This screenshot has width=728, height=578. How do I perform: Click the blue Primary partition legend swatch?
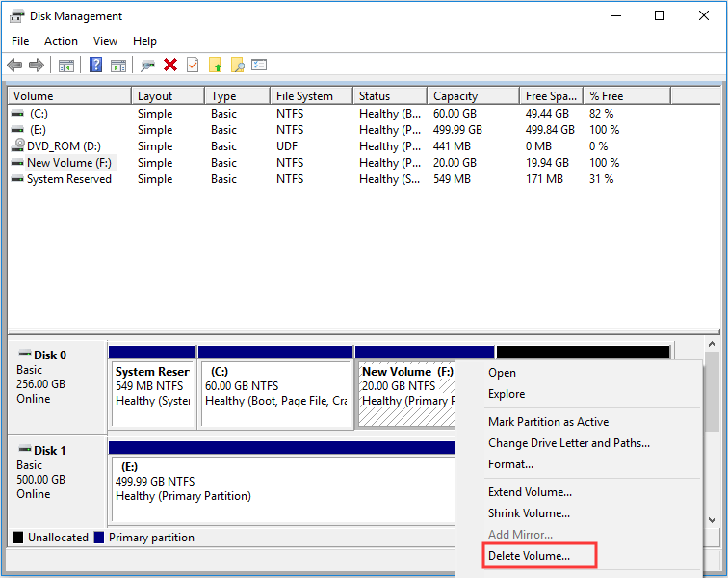pyautogui.click(x=99, y=538)
